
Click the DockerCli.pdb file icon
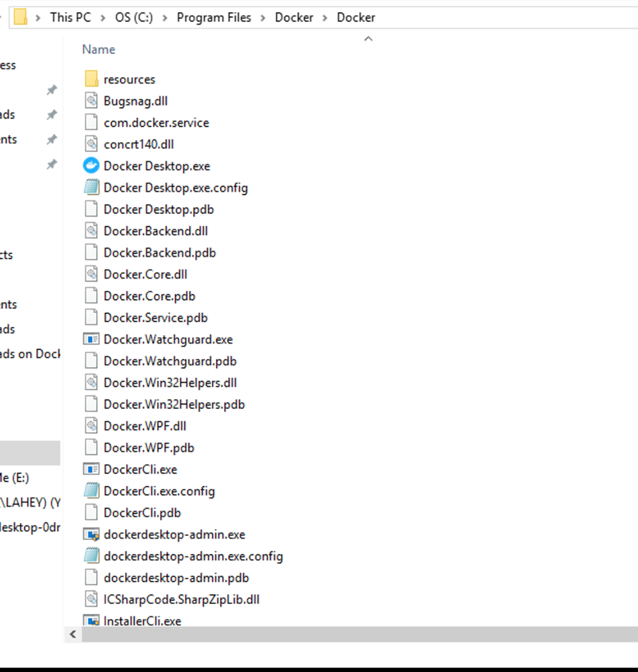coord(91,512)
